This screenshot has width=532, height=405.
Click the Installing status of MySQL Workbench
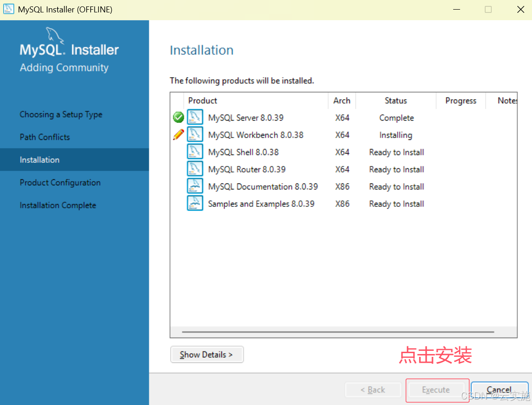pyautogui.click(x=395, y=135)
